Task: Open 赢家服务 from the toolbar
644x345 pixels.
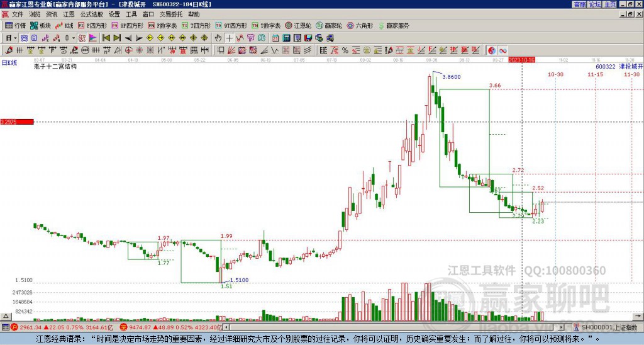Action: coord(394,25)
